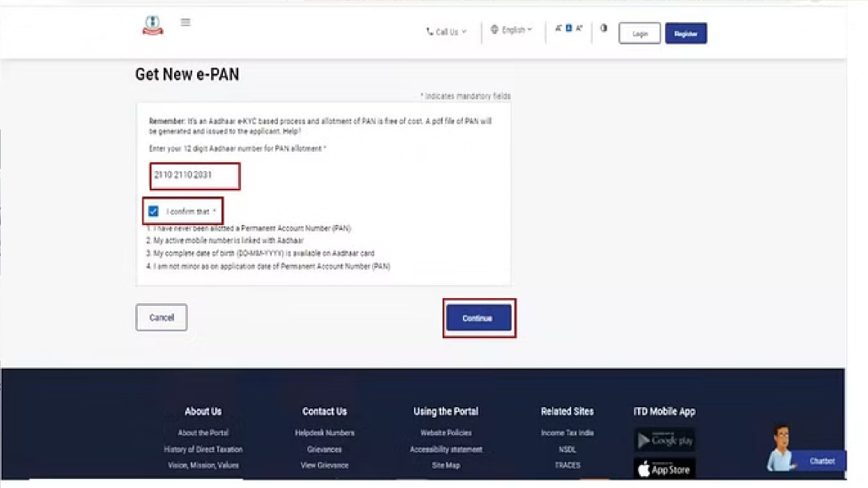Increase text size using the A+ icon
Screen dimensions: 868x488
580,28
